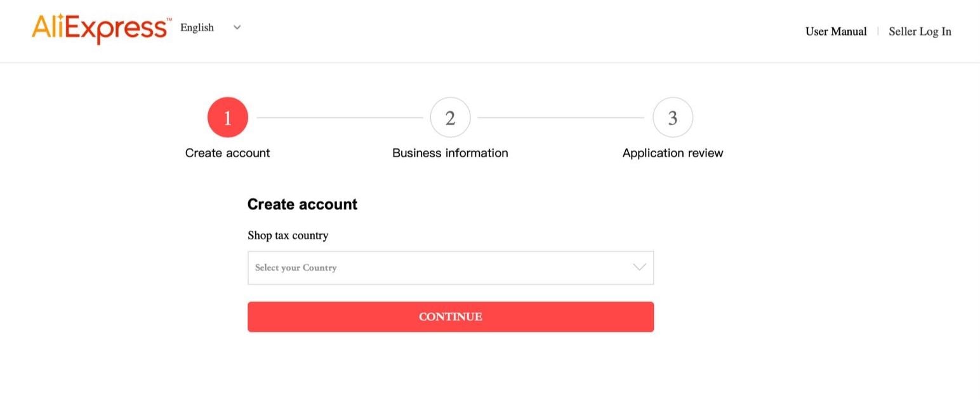Select the Create account step label
The height and width of the screenshot is (399, 980).
coord(227,153)
